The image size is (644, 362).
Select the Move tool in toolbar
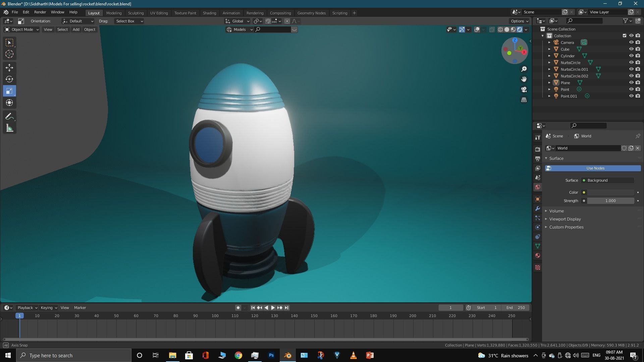click(x=9, y=67)
